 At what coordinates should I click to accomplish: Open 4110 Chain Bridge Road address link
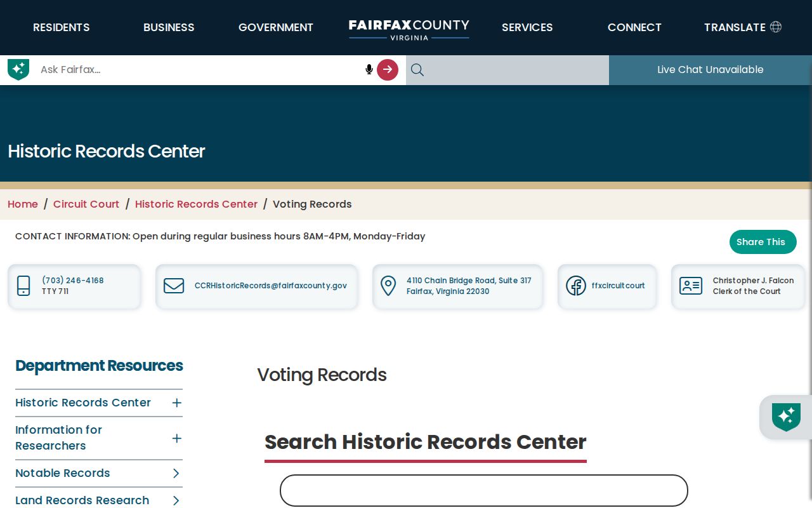469,286
